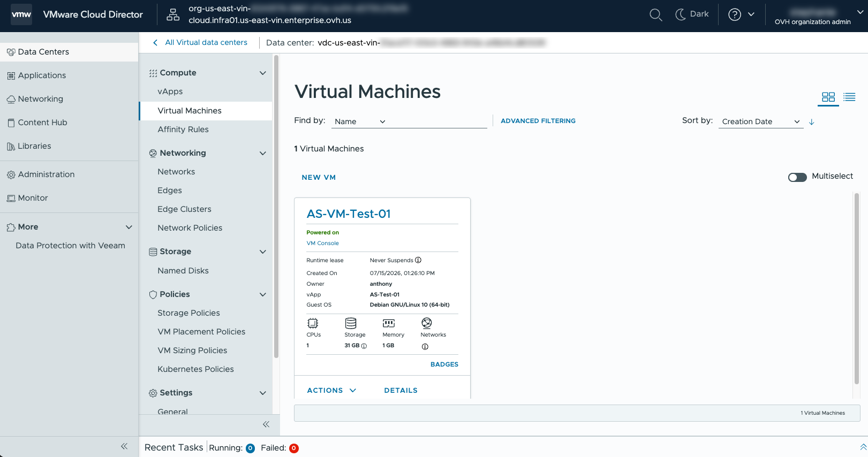Screen dimensions: 868x457
Task: Click the vmw logo icon
Action: click(21, 14)
